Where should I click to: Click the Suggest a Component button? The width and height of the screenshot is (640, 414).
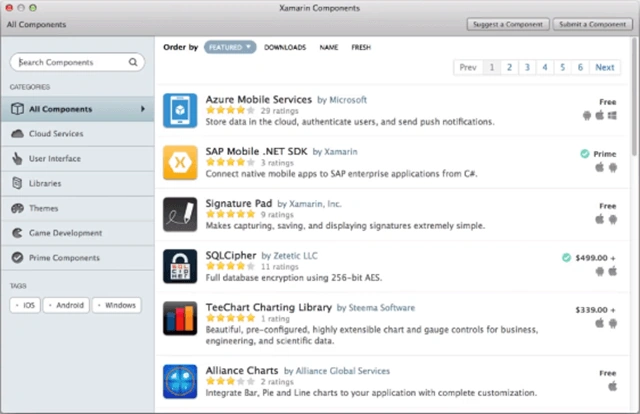click(x=508, y=24)
